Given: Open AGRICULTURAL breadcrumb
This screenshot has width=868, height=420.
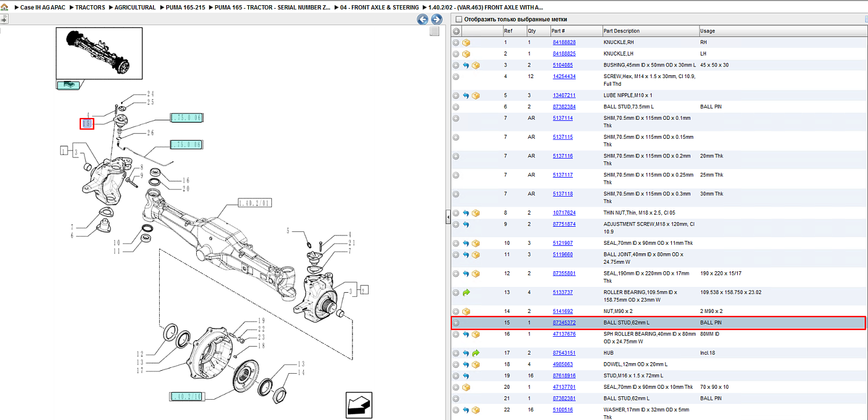Looking at the screenshot, I should pyautogui.click(x=135, y=8).
